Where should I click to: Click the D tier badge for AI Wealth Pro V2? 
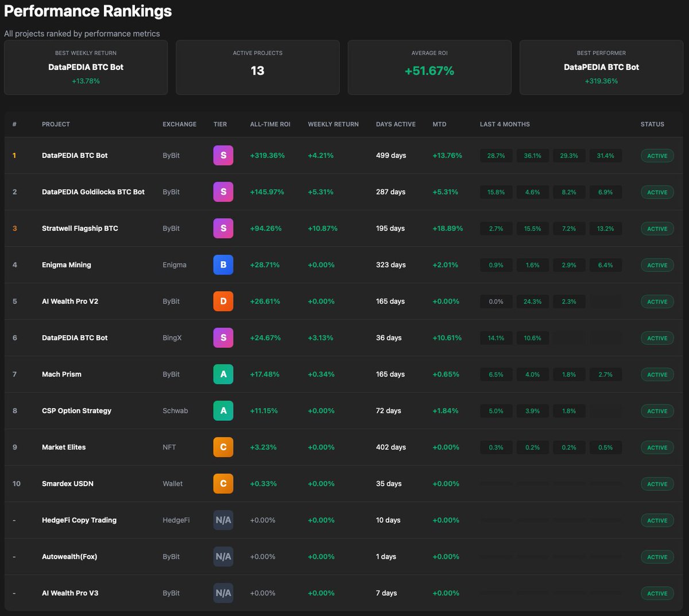coord(223,301)
